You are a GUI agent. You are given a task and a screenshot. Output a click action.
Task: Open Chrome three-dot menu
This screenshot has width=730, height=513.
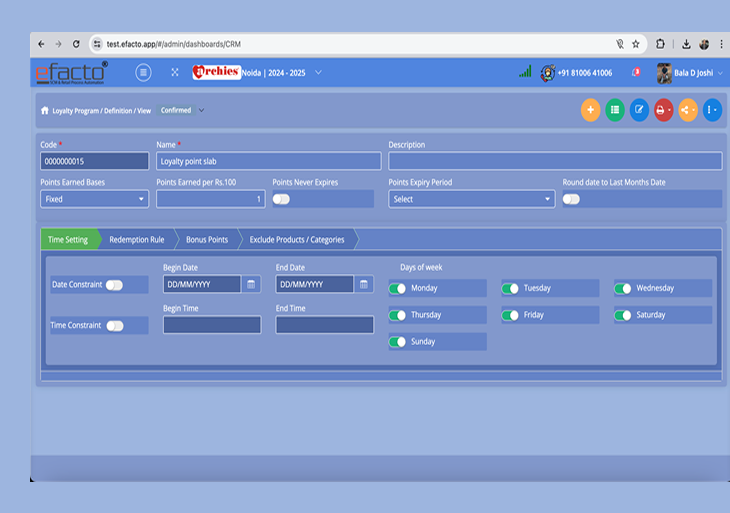[721, 44]
